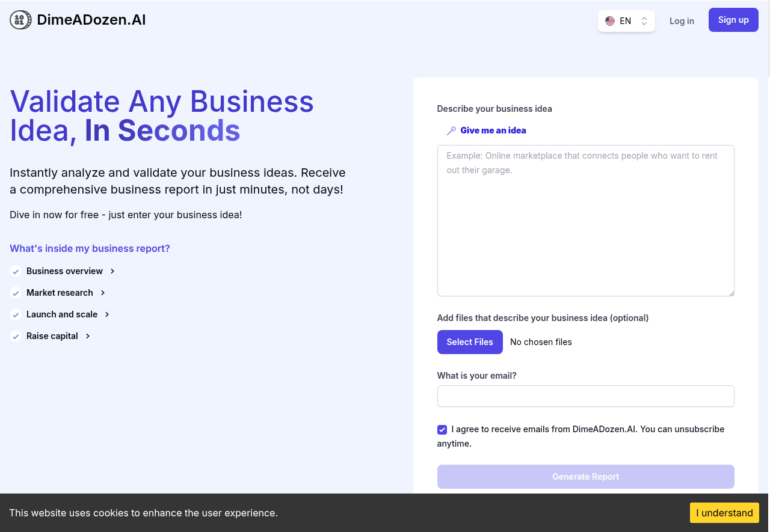Click the email address input field
770x532 pixels.
pos(585,396)
